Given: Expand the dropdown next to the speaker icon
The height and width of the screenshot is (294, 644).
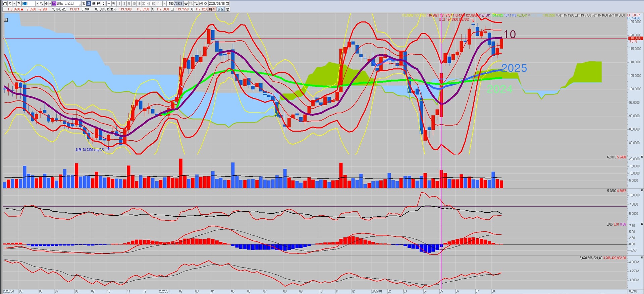Looking at the screenshot, I should tap(50, 3).
